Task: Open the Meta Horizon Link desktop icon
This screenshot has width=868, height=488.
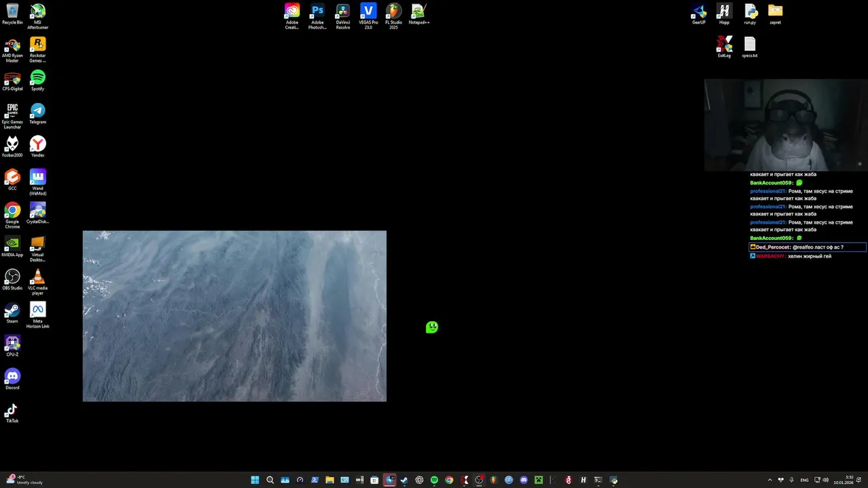Action: (x=38, y=315)
